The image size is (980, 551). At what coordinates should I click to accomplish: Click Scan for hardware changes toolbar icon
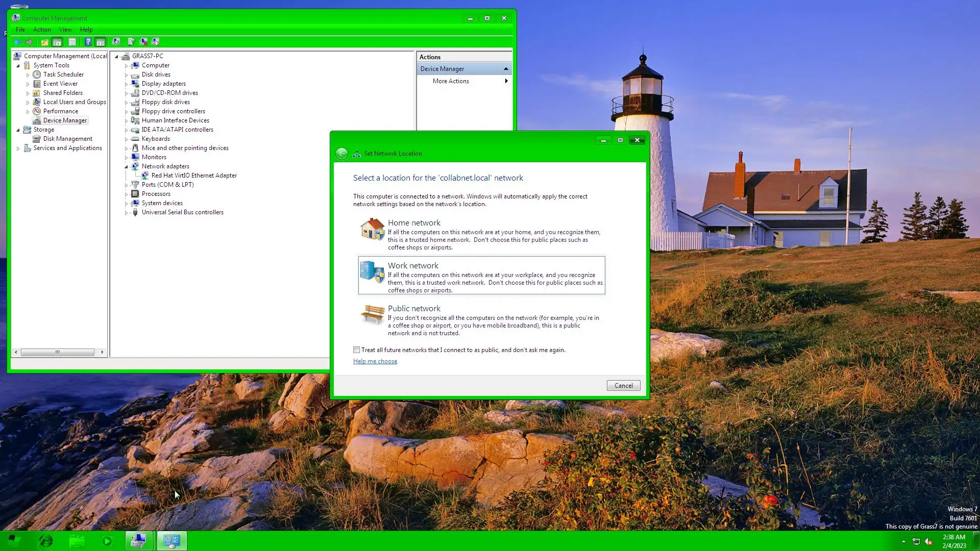click(116, 42)
